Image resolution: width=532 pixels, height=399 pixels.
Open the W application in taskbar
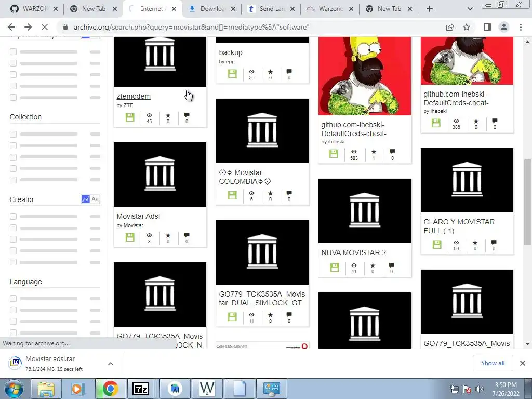click(x=207, y=389)
